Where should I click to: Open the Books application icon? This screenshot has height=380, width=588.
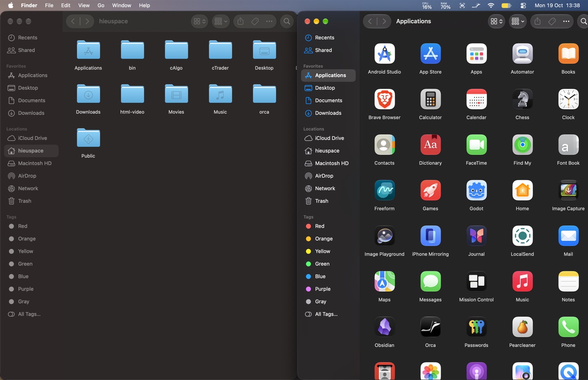[x=568, y=54]
